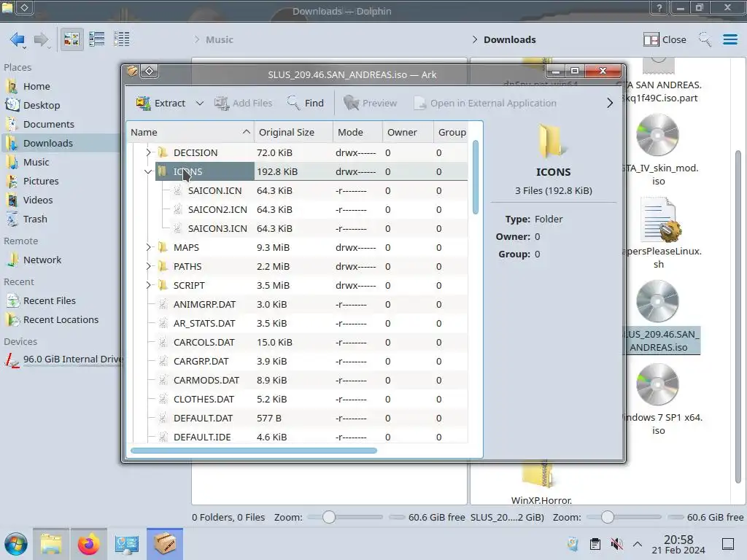Image resolution: width=747 pixels, height=560 pixels.
Task: Click the DECISION folder icon
Action: [163, 152]
